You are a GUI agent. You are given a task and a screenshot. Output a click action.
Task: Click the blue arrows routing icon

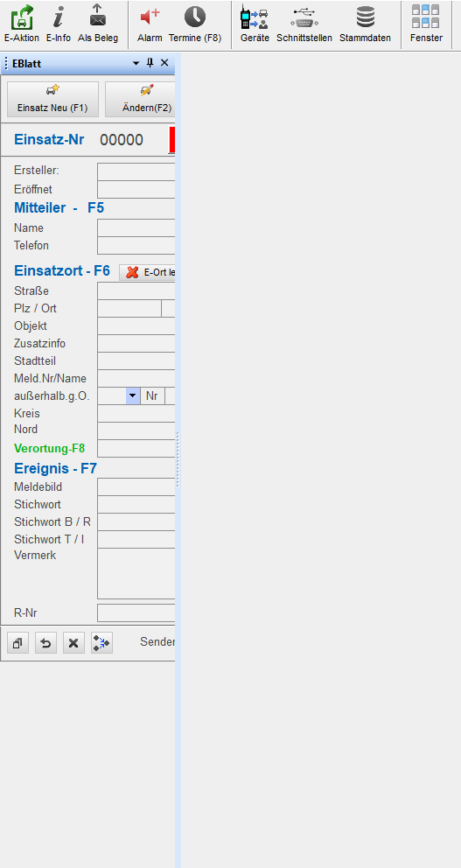pyautogui.click(x=101, y=643)
